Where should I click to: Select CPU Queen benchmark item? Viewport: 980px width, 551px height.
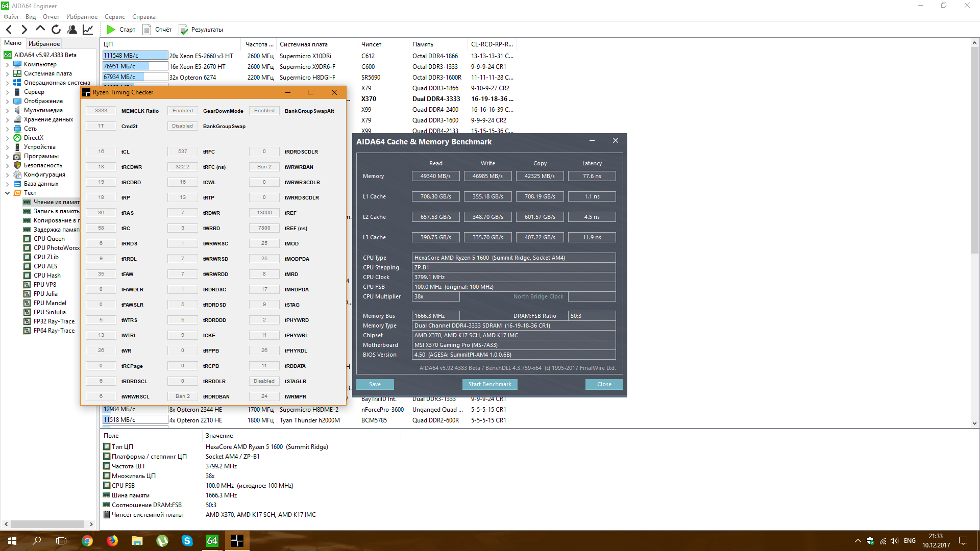[x=49, y=239]
